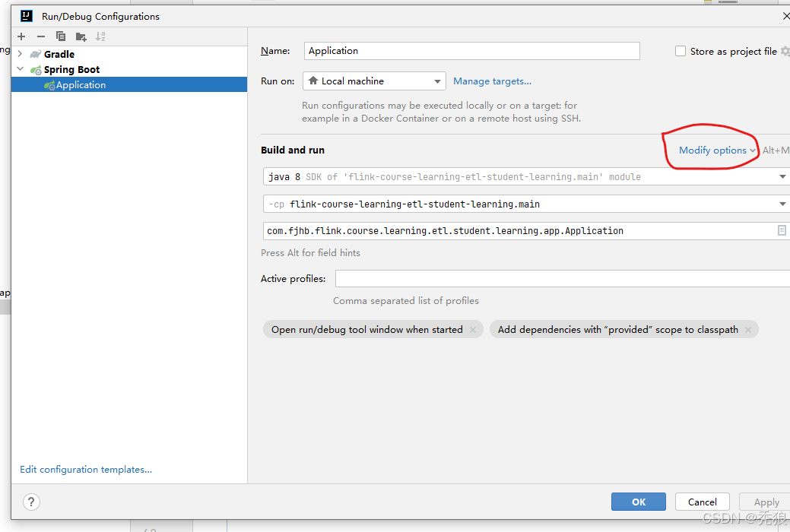Click into the Active profiles field
Viewport: 790px width, 532px height.
coord(563,279)
